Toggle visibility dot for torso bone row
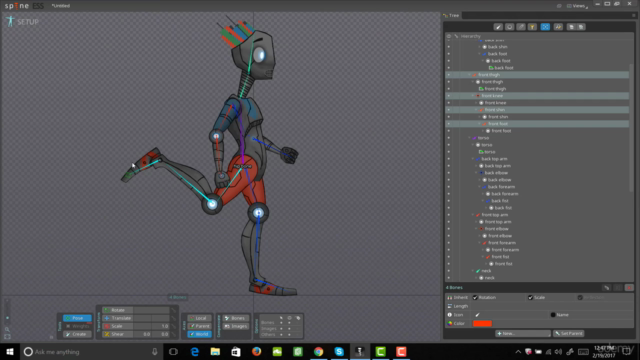The width and height of the screenshot is (640, 360). click(449, 138)
